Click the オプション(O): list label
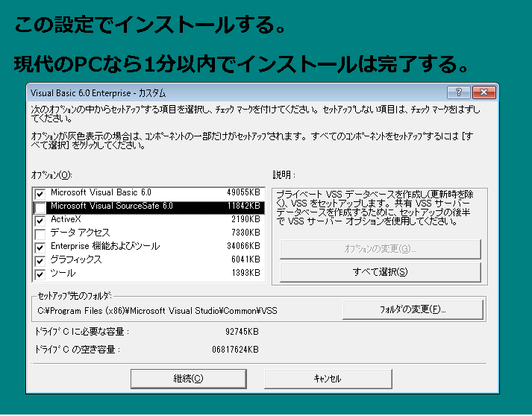Image resolution: width=532 pixels, height=416 pixels. (51, 175)
